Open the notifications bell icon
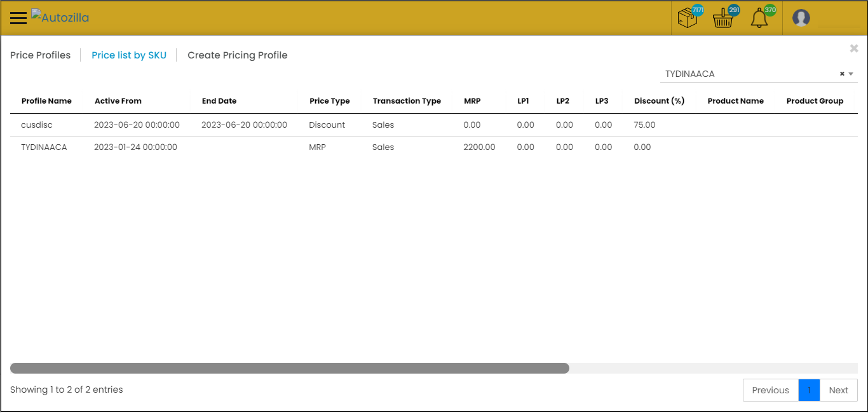 [759, 18]
